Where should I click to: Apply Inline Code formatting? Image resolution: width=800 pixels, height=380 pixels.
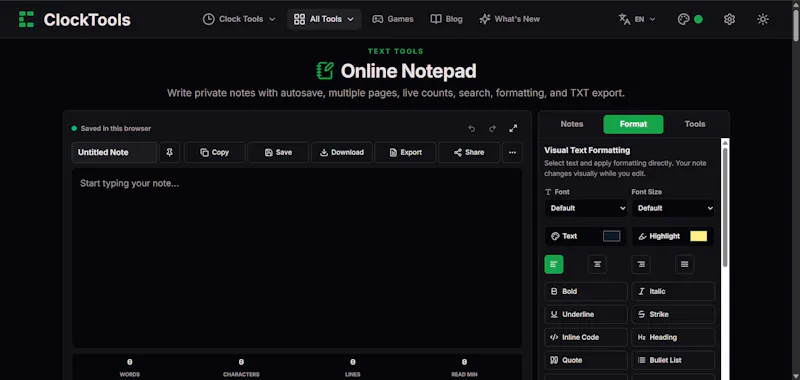pos(586,337)
